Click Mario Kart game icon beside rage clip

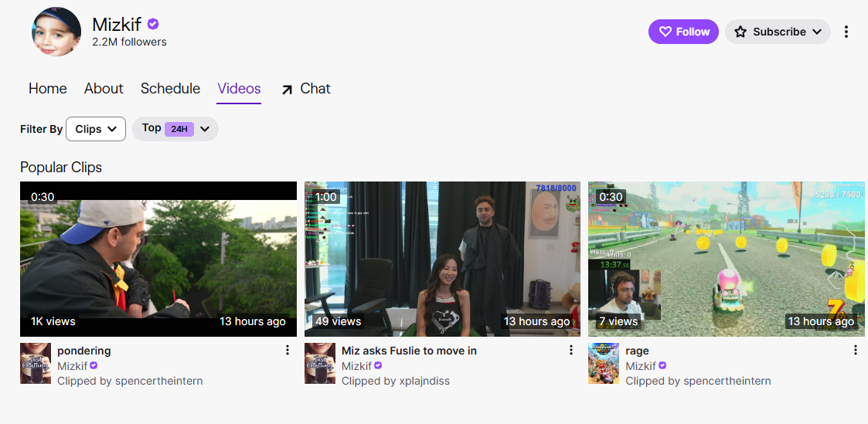604,363
